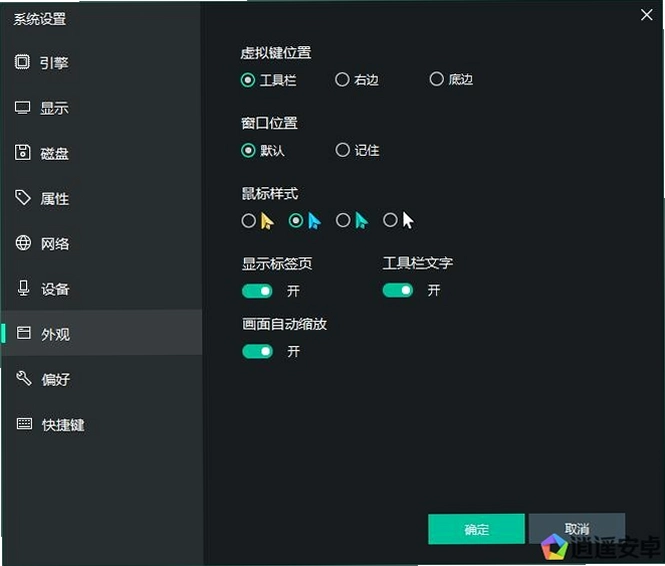Select the yellow cursor style radio button
This screenshot has height=566, width=665.
(249, 220)
